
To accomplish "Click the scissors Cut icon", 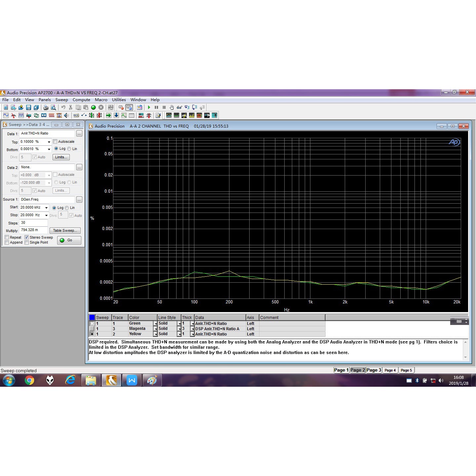I will [70, 107].
